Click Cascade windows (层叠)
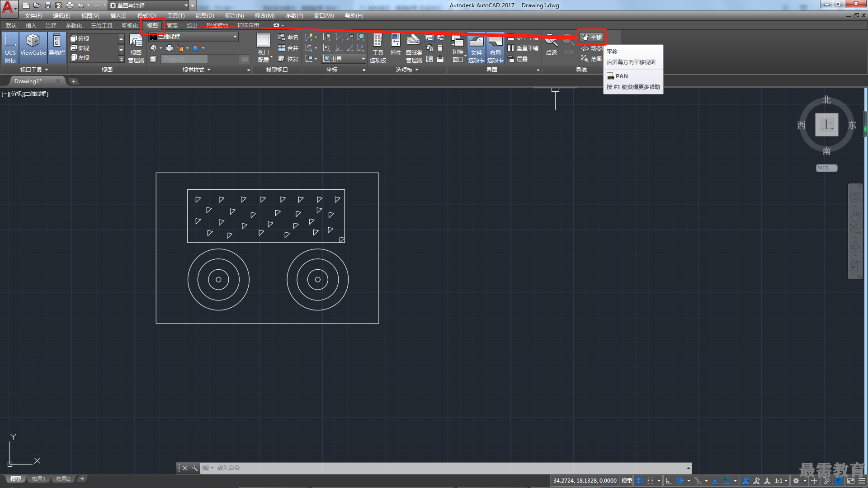Image resolution: width=868 pixels, height=488 pixels. [518, 59]
